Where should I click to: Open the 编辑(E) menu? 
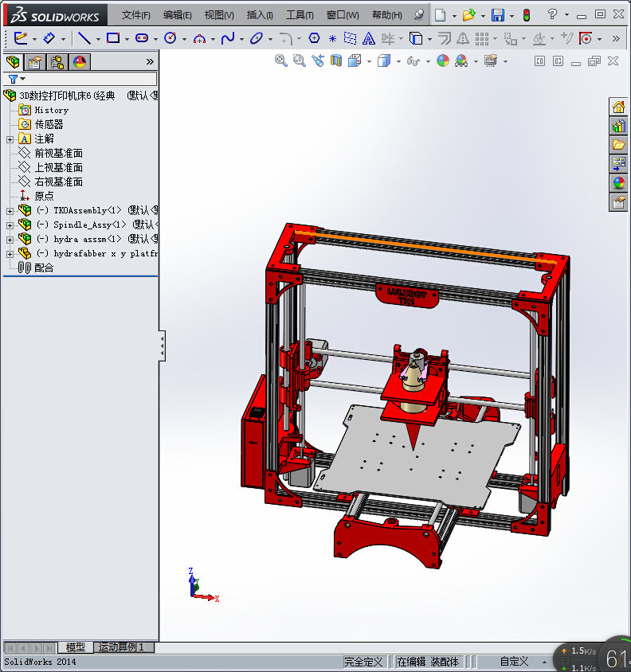pos(177,15)
